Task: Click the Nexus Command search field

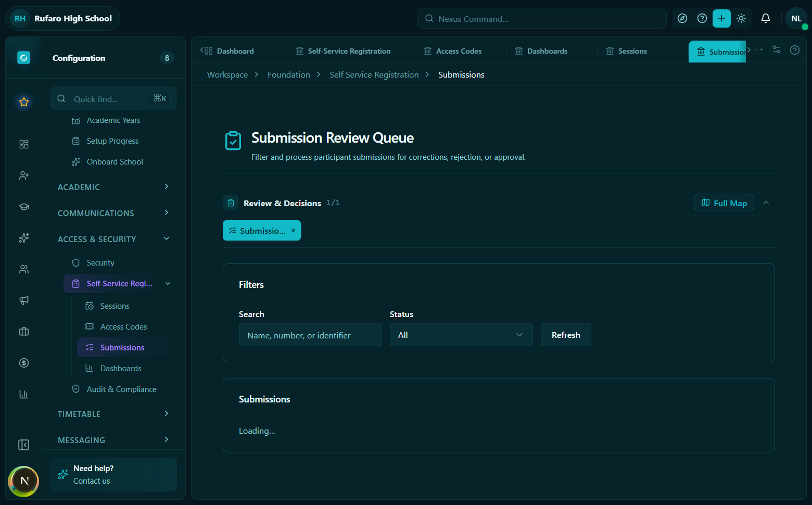Action: coord(542,18)
